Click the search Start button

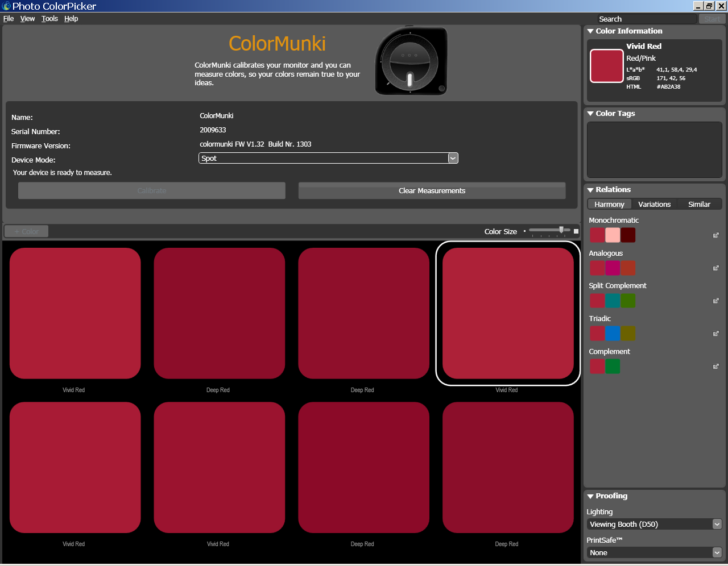tap(712, 19)
